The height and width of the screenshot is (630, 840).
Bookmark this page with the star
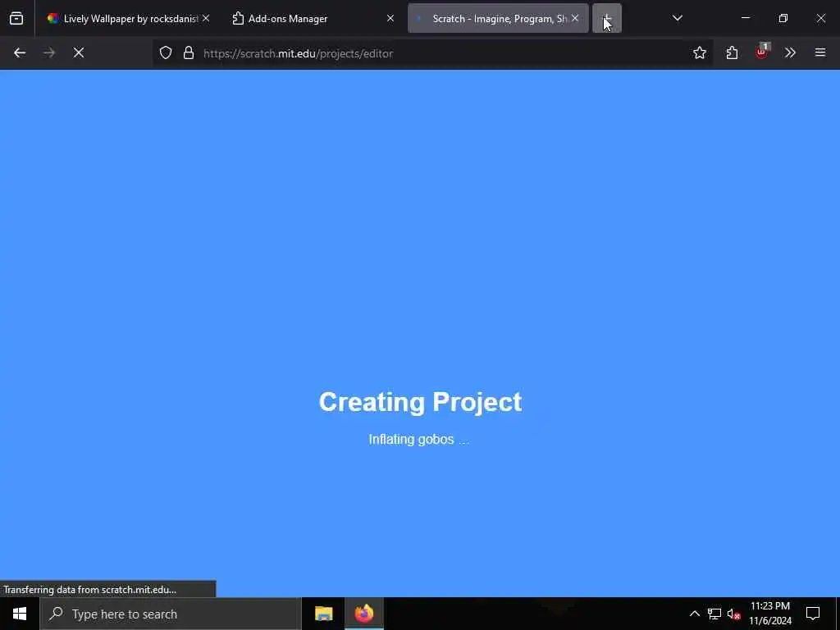(700, 53)
